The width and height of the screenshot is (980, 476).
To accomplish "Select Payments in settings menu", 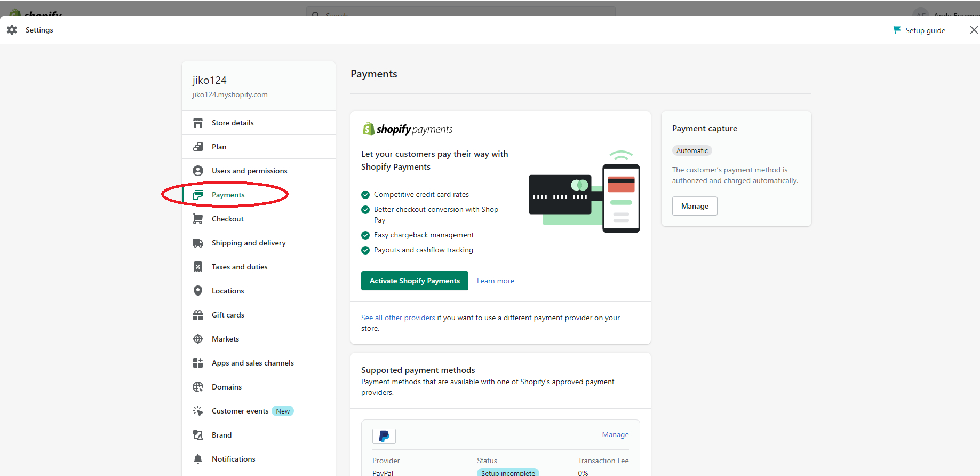I will [259, 195].
